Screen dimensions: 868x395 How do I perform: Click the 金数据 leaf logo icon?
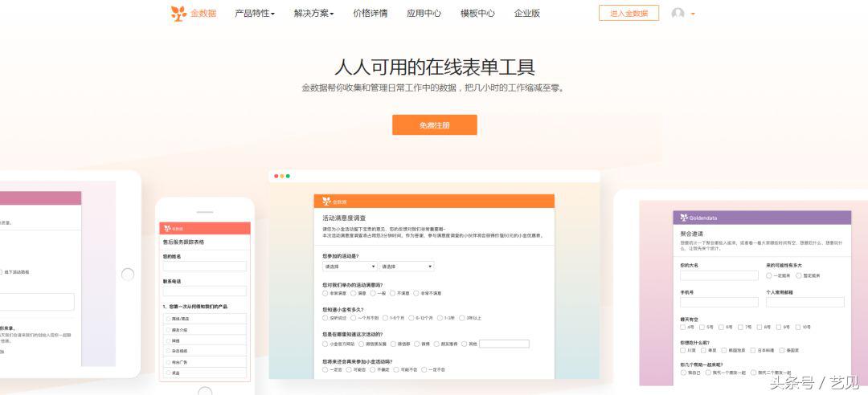[178, 14]
